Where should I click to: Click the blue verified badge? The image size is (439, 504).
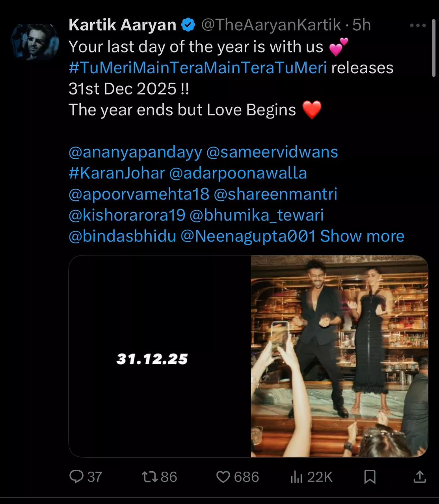point(188,25)
